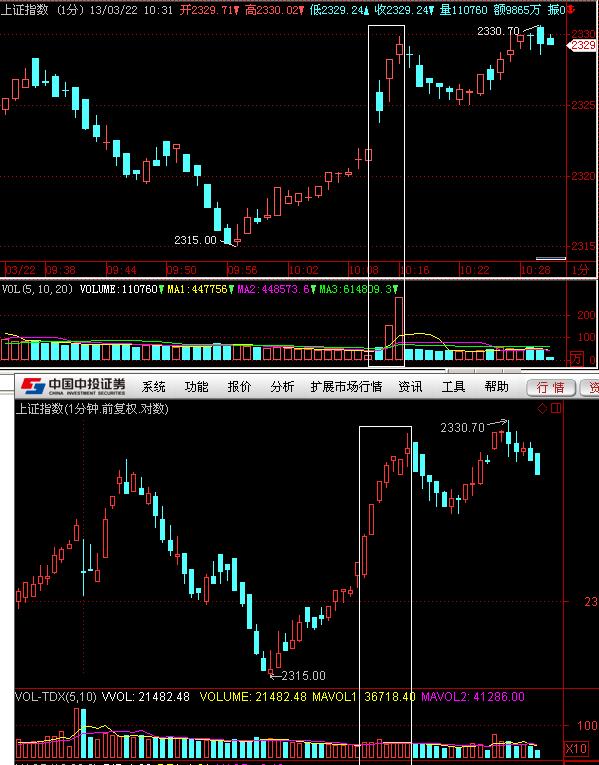Click the 1分 period label in upper chart
Screen dimensions: 599x765
[580, 269]
